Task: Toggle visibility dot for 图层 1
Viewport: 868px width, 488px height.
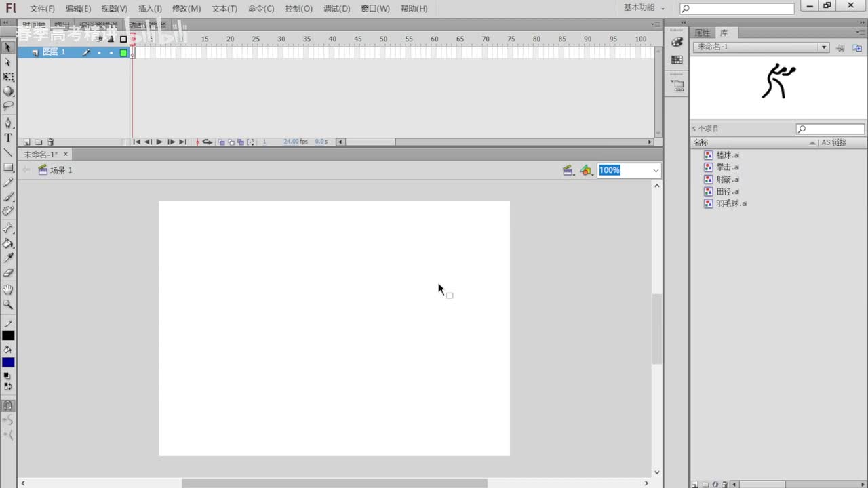Action: (99, 52)
